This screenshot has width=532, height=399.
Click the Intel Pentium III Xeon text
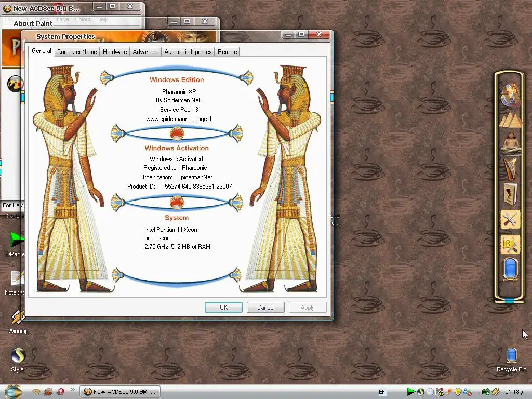click(x=170, y=229)
